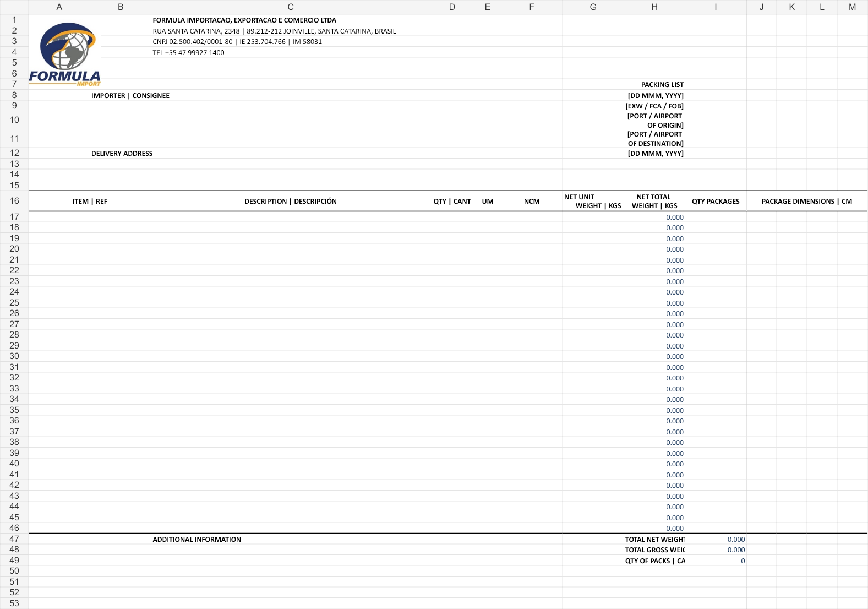Select the column I header
The width and height of the screenshot is (868, 609).
tap(716, 7)
